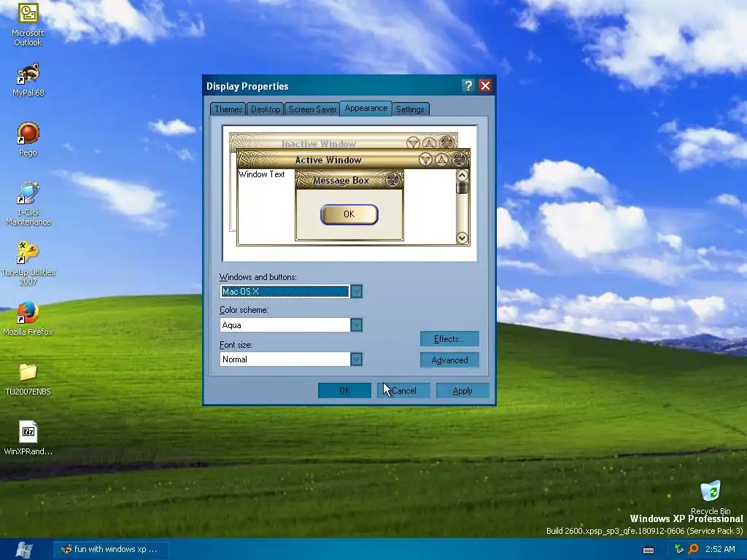
Task: Select the Mozilla Firefox desktop shortcut
Action: pyautogui.click(x=28, y=319)
